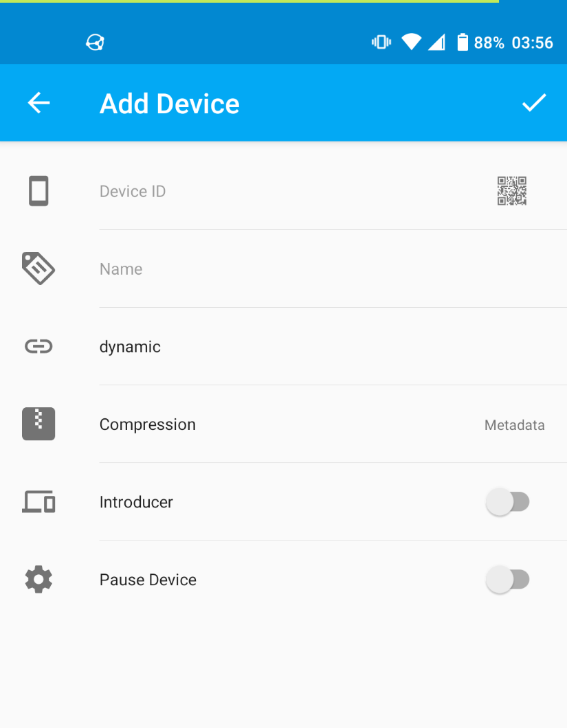Screen dimensions: 567x728
Task: Tap the zip compression icon
Action: [38, 424]
